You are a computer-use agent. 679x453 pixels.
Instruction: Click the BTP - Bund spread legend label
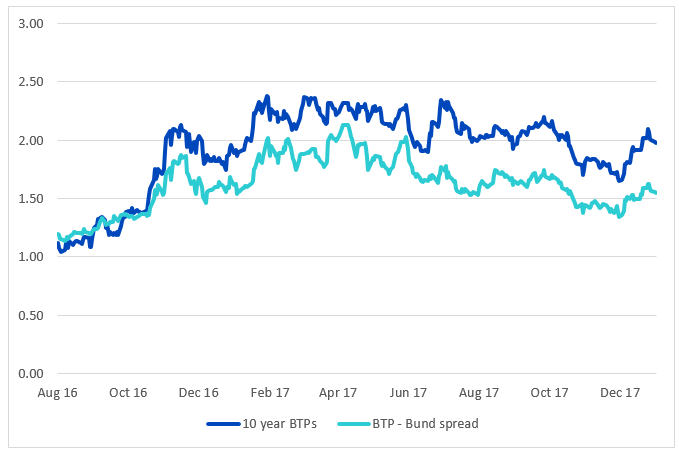[x=425, y=424]
